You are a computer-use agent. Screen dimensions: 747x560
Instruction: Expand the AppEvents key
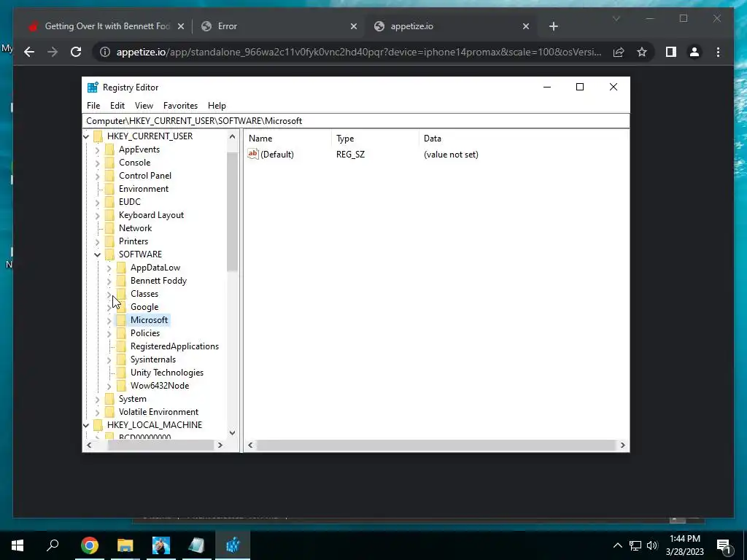pos(97,149)
